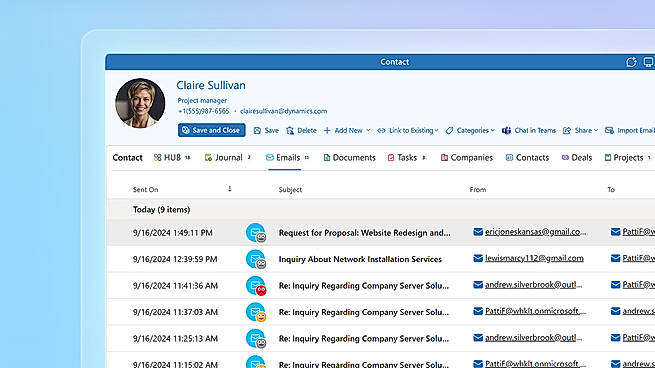Start Chat in Teams

529,130
